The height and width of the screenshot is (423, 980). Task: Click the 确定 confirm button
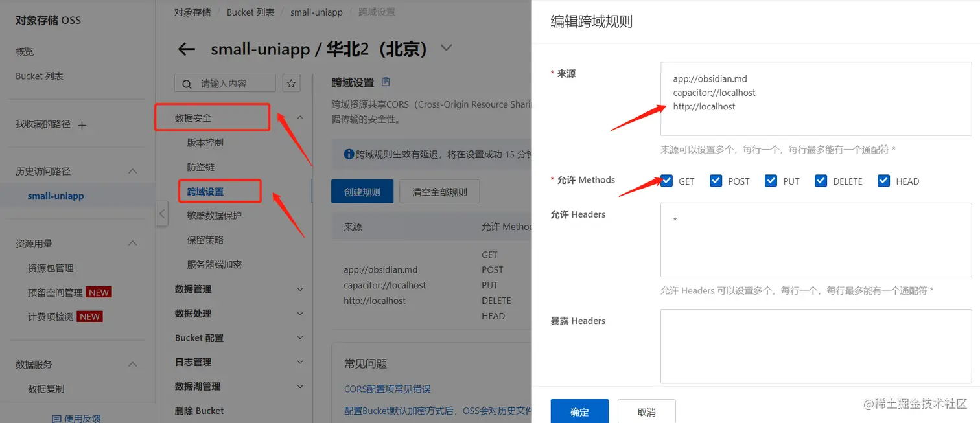tap(579, 412)
